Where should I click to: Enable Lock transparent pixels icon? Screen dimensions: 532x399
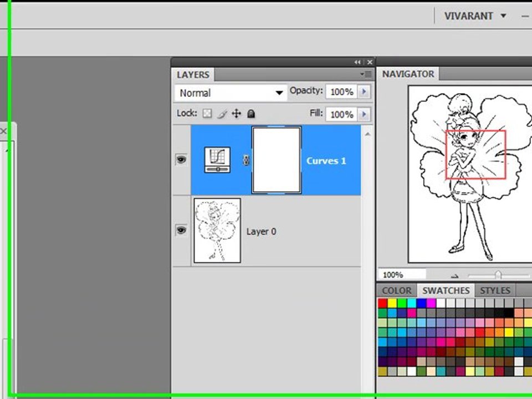[207, 113]
